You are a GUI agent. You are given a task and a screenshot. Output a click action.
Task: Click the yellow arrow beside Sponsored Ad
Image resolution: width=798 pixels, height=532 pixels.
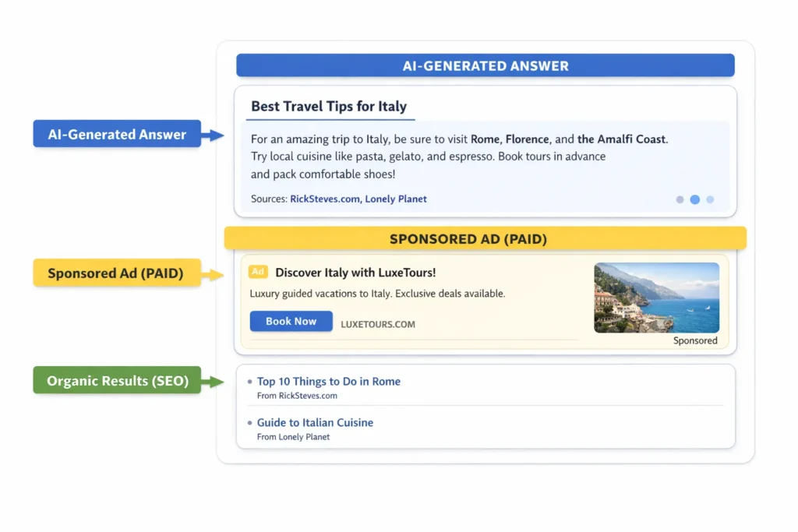[213, 274]
